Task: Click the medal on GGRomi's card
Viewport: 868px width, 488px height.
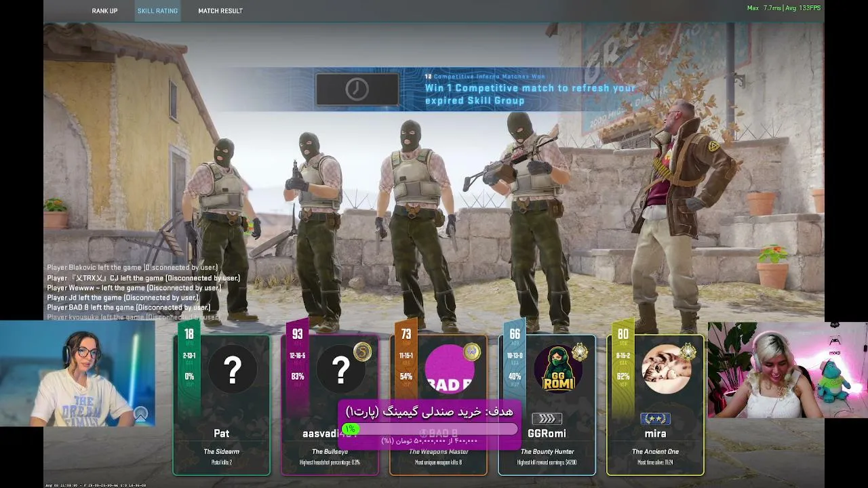Action: [x=580, y=352]
